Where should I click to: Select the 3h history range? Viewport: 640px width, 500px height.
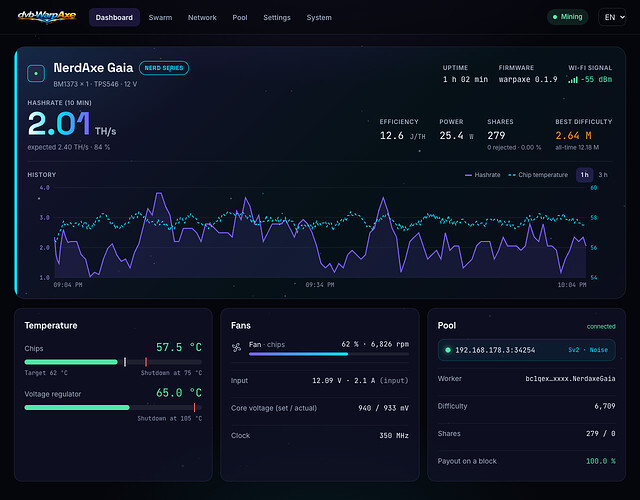603,175
